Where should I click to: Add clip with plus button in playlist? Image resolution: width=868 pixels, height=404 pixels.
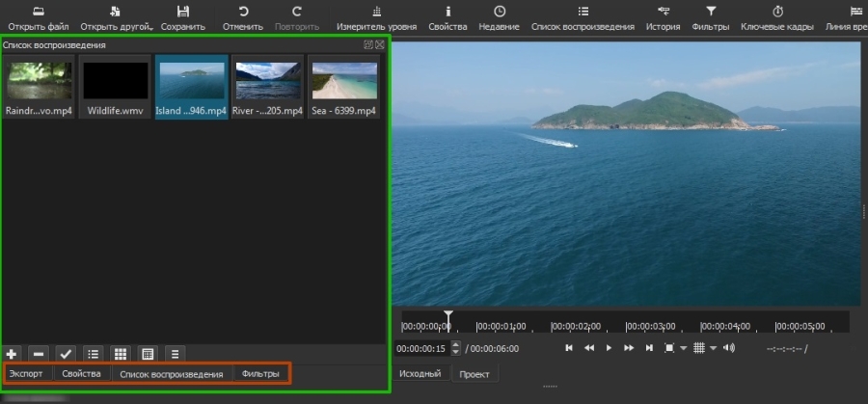(12, 354)
